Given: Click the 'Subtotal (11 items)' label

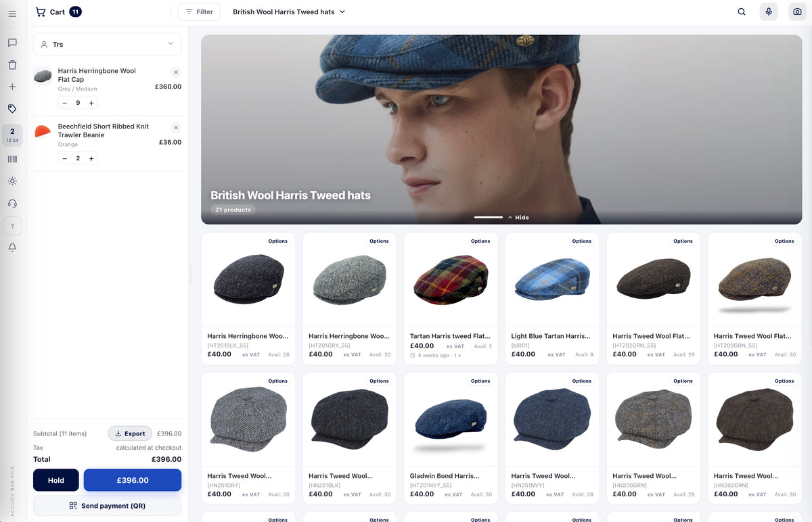Looking at the screenshot, I should (x=60, y=433).
